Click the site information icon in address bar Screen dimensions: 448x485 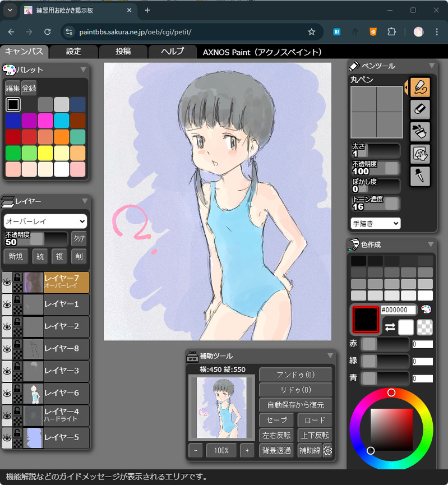[x=69, y=32]
